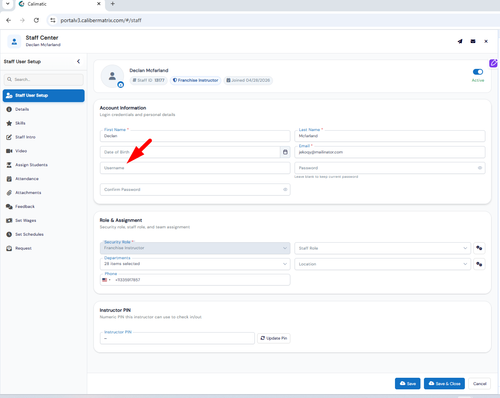Open Assign Students section
Viewport: 500px width, 398px height.
click(31, 165)
